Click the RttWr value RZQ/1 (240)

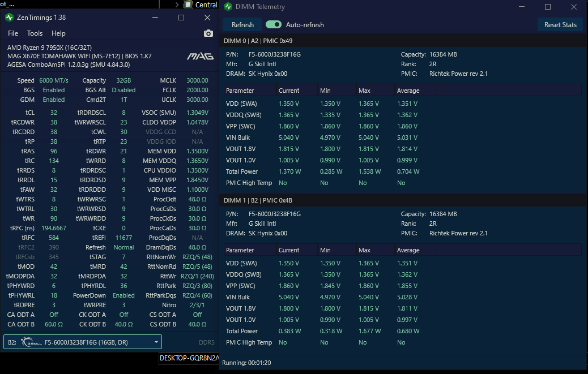point(197,276)
